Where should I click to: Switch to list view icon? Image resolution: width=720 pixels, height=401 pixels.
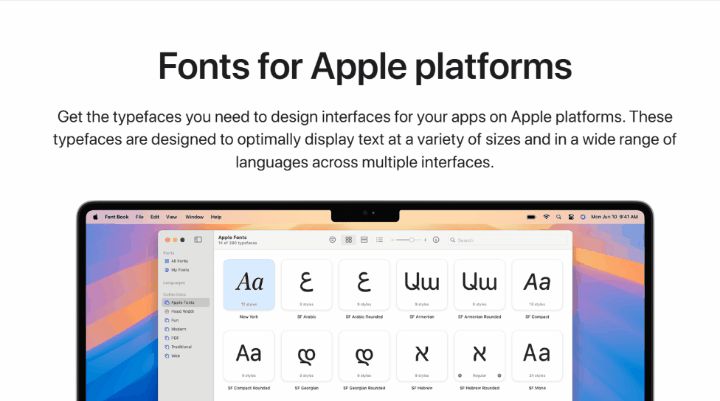point(379,240)
